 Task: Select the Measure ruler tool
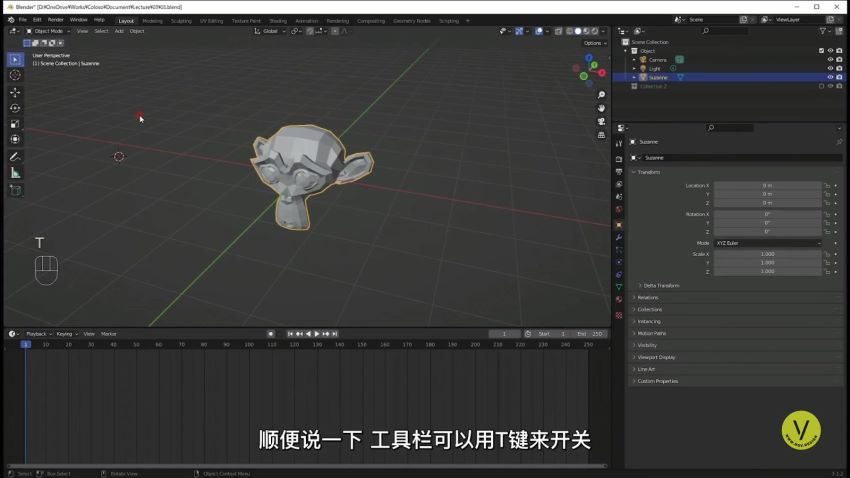[x=15, y=173]
